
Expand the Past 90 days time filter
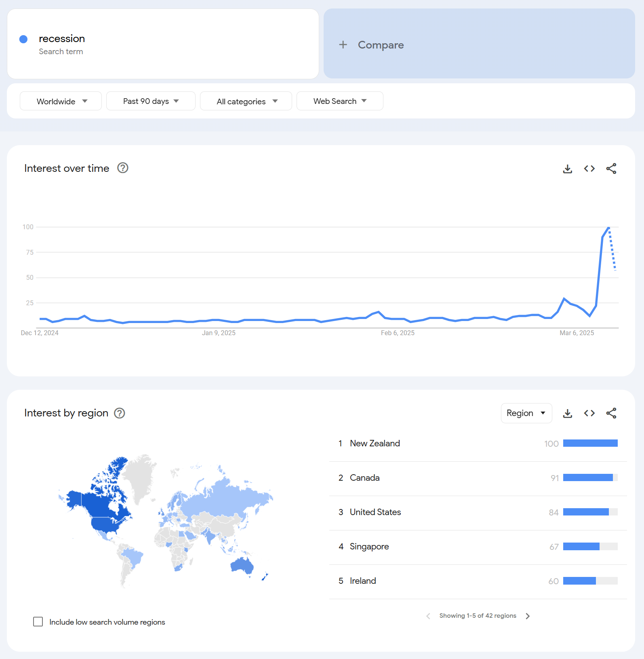[151, 101]
